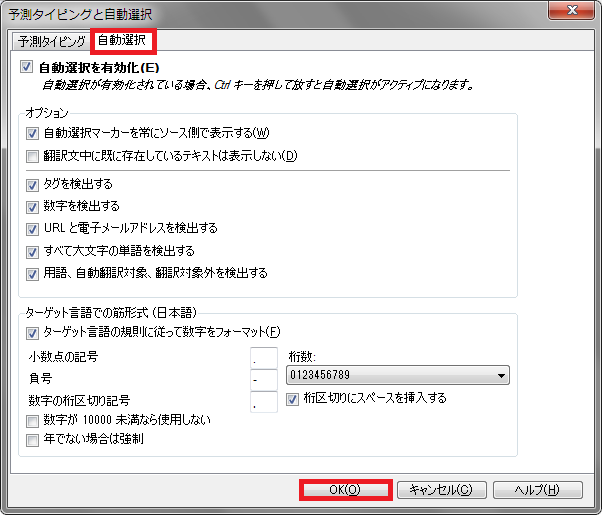Disable 数字を検出する option
This screenshot has height=515, width=602.
click(33, 206)
